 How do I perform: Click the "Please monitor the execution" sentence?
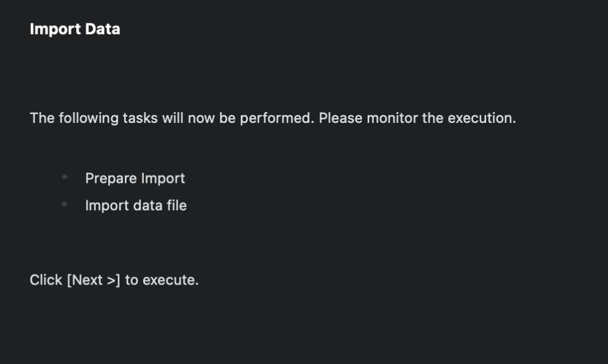click(417, 118)
